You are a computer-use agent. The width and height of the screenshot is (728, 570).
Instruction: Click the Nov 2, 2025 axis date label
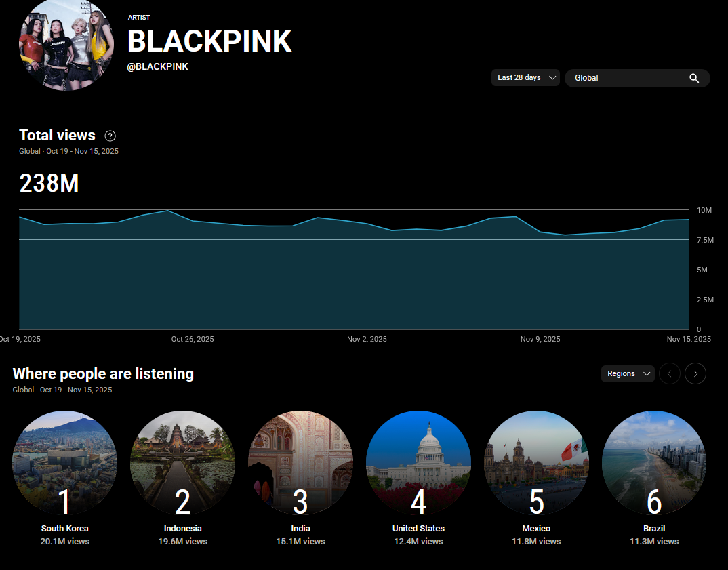pos(367,339)
